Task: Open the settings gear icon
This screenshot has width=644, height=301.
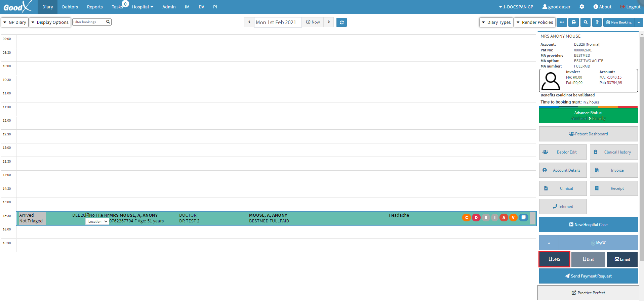Action: tap(582, 7)
